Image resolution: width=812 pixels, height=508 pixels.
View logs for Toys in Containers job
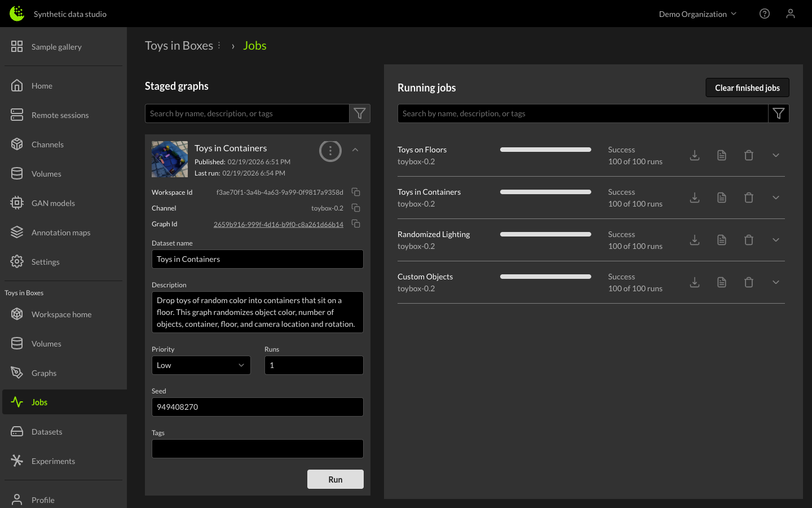[x=722, y=198]
